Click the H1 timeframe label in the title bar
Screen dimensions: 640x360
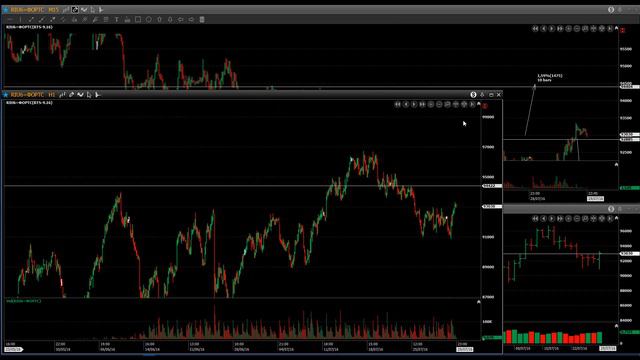click(x=52, y=95)
